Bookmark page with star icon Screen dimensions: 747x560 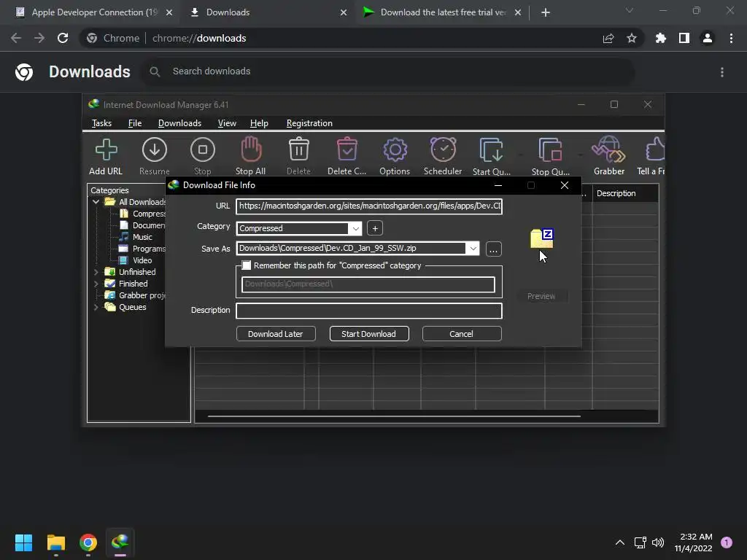pos(632,38)
